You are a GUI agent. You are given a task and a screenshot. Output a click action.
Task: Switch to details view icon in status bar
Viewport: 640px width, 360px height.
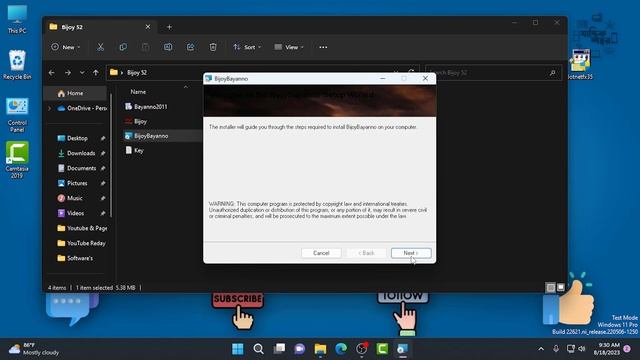(x=551, y=288)
